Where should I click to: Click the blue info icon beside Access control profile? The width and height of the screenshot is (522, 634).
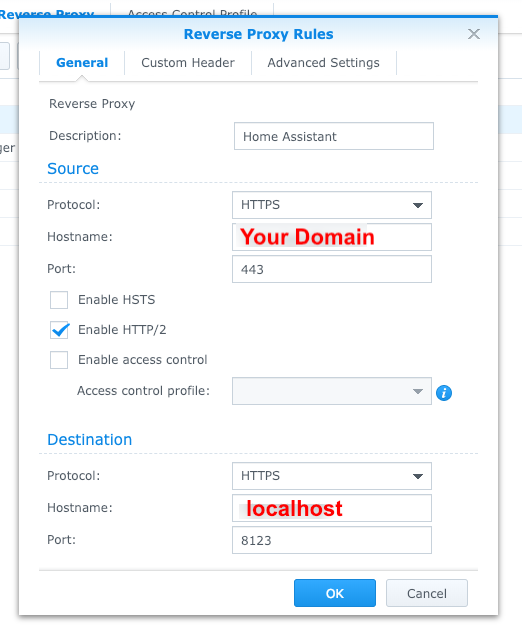(444, 393)
